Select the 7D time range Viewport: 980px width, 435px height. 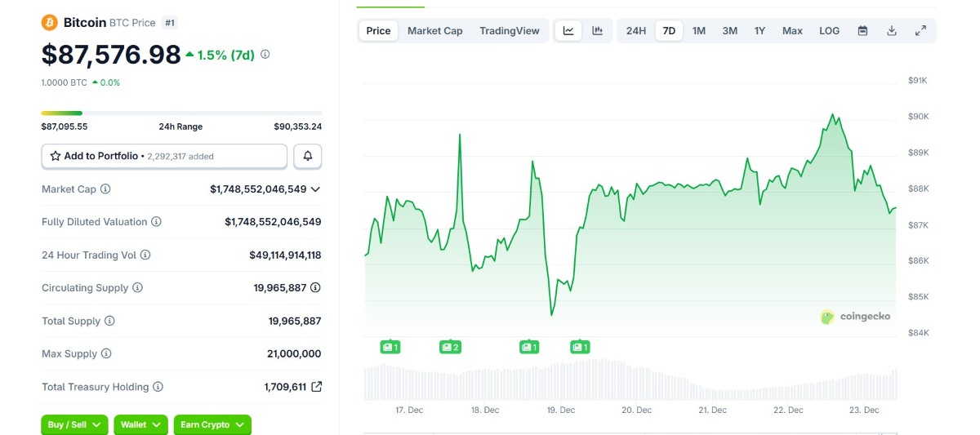pyautogui.click(x=669, y=31)
